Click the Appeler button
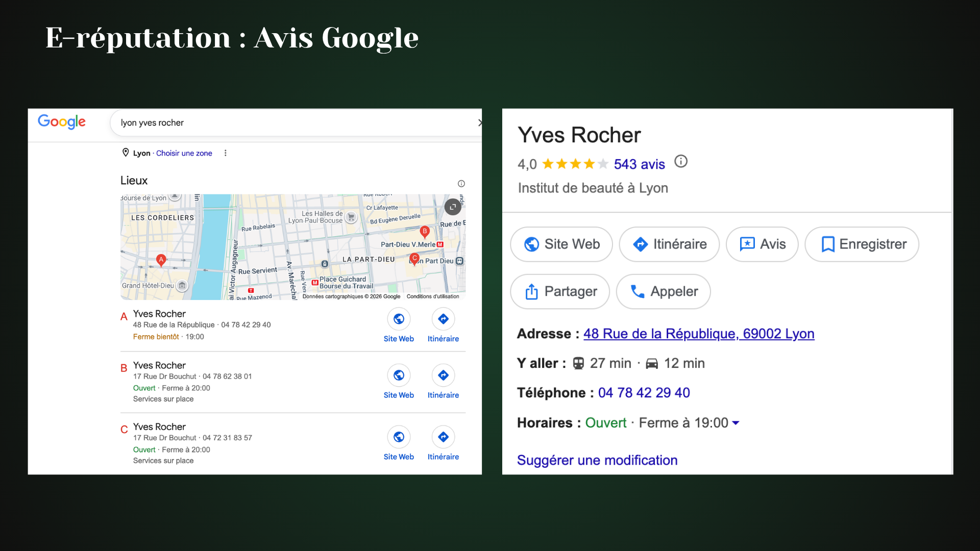 point(664,292)
